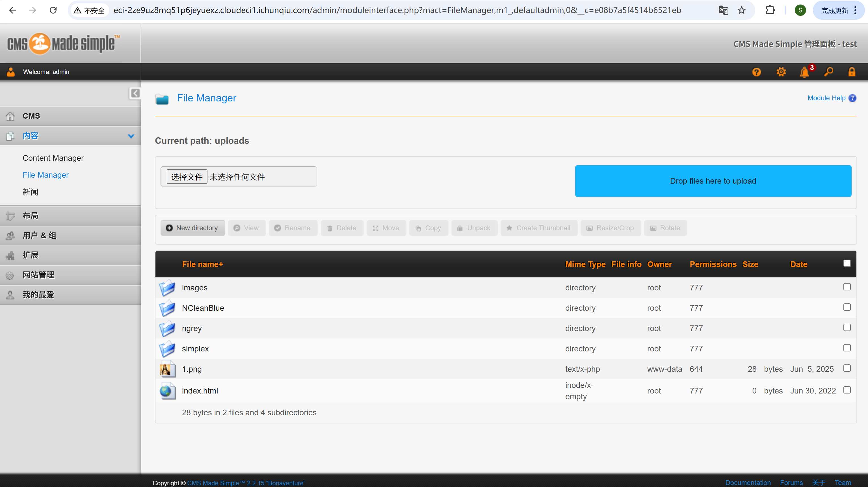This screenshot has width=868, height=487.
Task: Check the NCleanBlue directory checkbox
Action: 847,307
